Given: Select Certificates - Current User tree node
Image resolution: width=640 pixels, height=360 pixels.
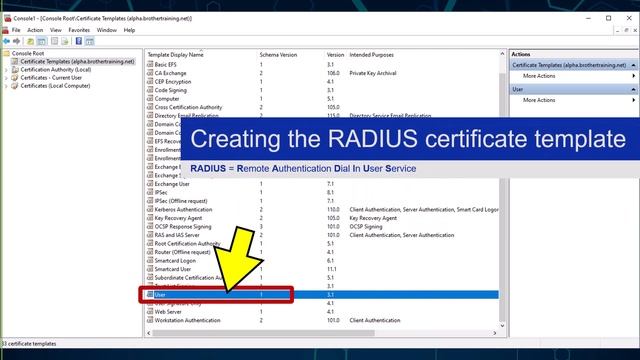Looking at the screenshot, I should pyautogui.click(x=51, y=78).
